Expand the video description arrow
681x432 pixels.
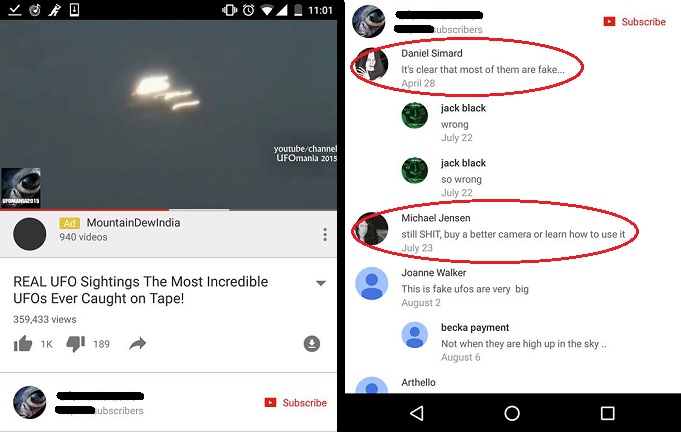321,283
